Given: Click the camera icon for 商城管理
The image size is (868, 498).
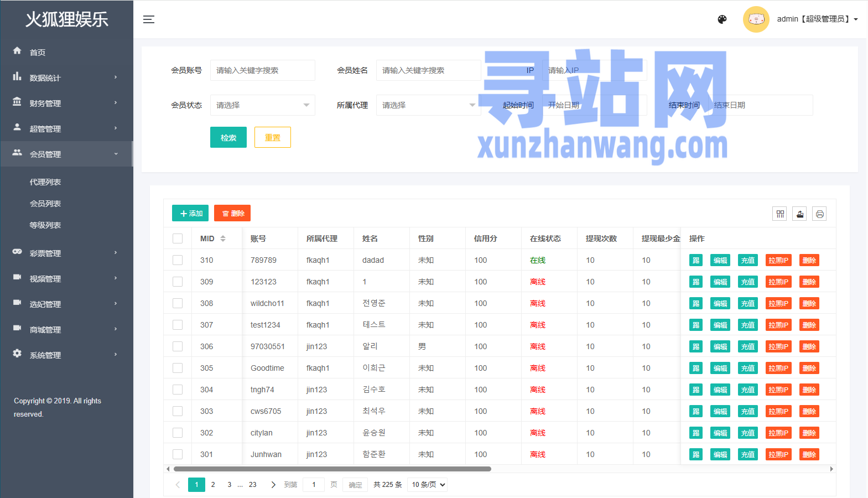Looking at the screenshot, I should coord(17,328).
